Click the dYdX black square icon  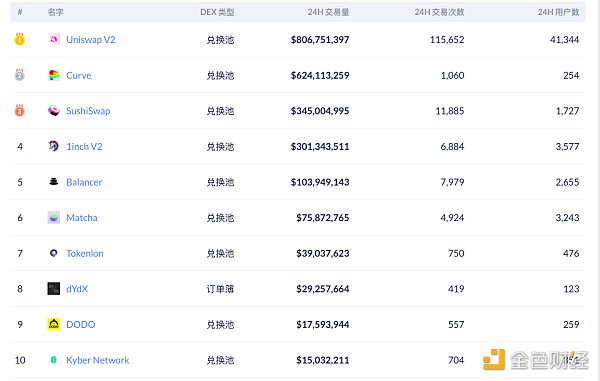click(54, 288)
